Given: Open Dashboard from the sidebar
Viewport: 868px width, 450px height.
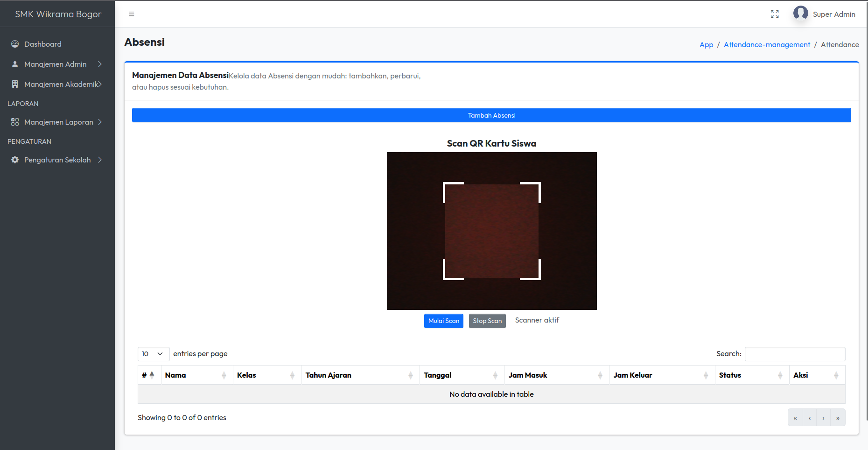Looking at the screenshot, I should point(42,44).
